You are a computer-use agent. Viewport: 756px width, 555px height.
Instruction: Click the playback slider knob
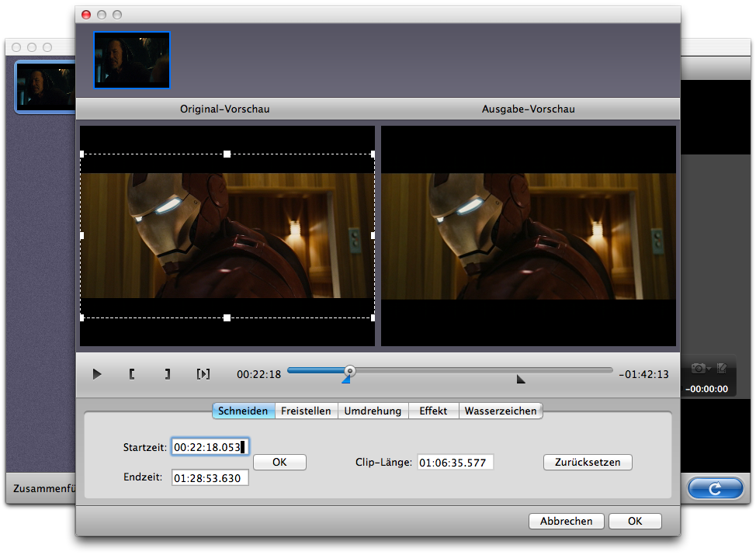tap(350, 370)
